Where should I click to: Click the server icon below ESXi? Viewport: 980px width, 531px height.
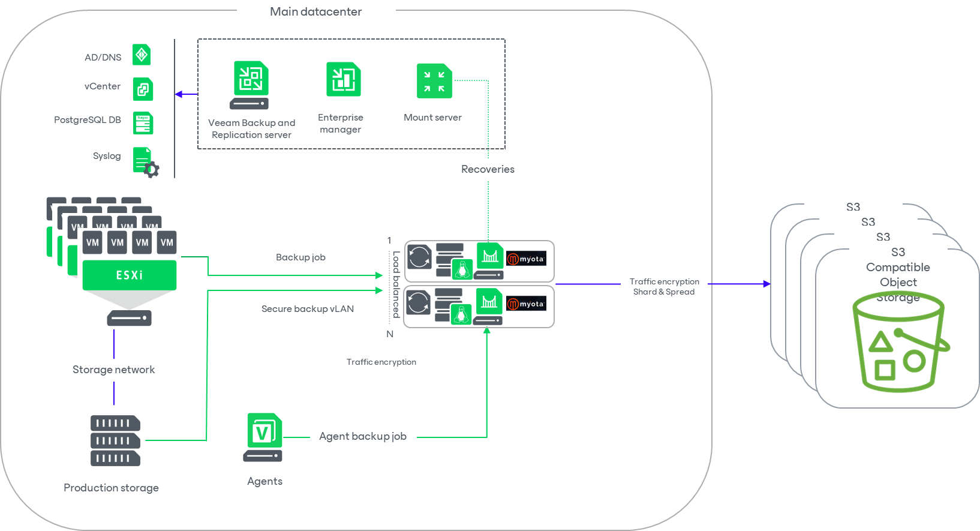click(130, 318)
